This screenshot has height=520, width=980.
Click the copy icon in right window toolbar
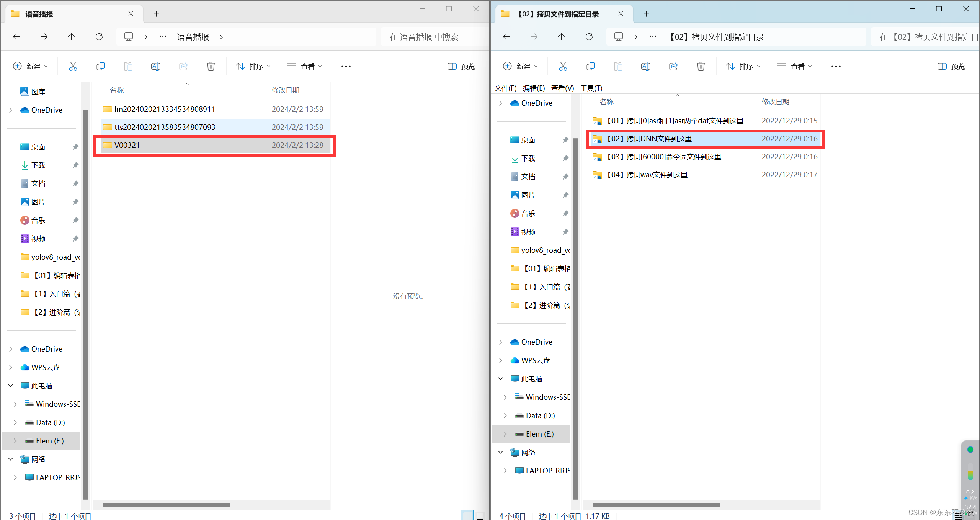(x=590, y=66)
